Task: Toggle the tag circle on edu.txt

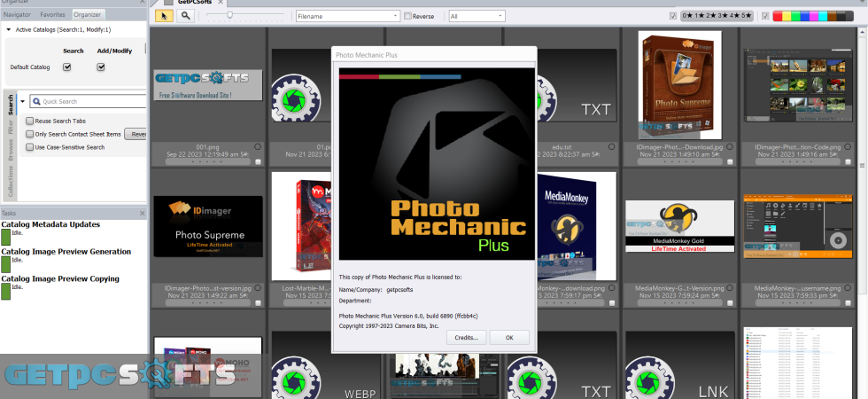Action: (x=611, y=147)
